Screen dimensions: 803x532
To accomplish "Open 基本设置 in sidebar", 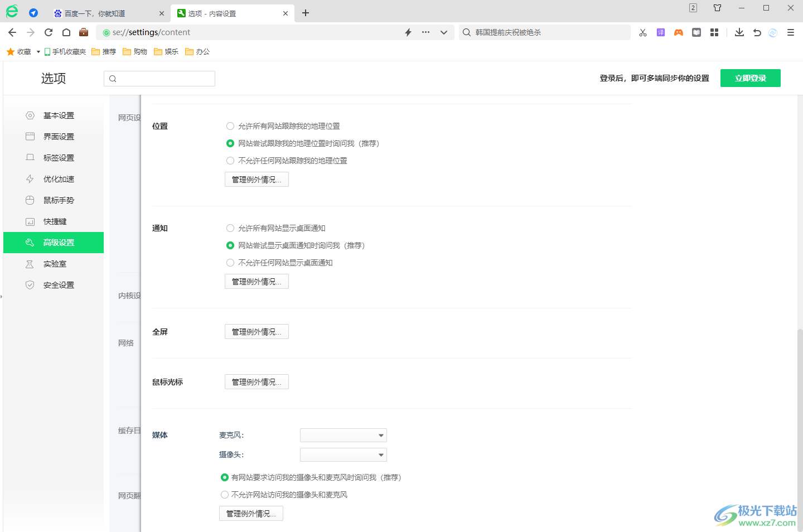I will point(54,115).
